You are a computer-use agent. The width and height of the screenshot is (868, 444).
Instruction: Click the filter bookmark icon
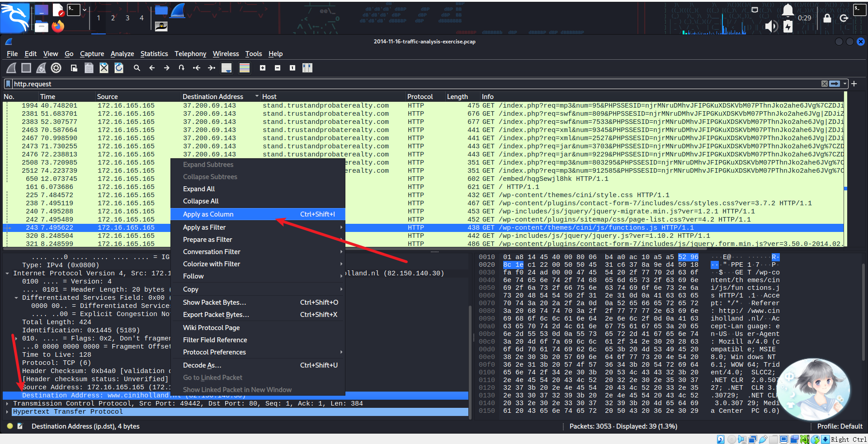pos(8,84)
